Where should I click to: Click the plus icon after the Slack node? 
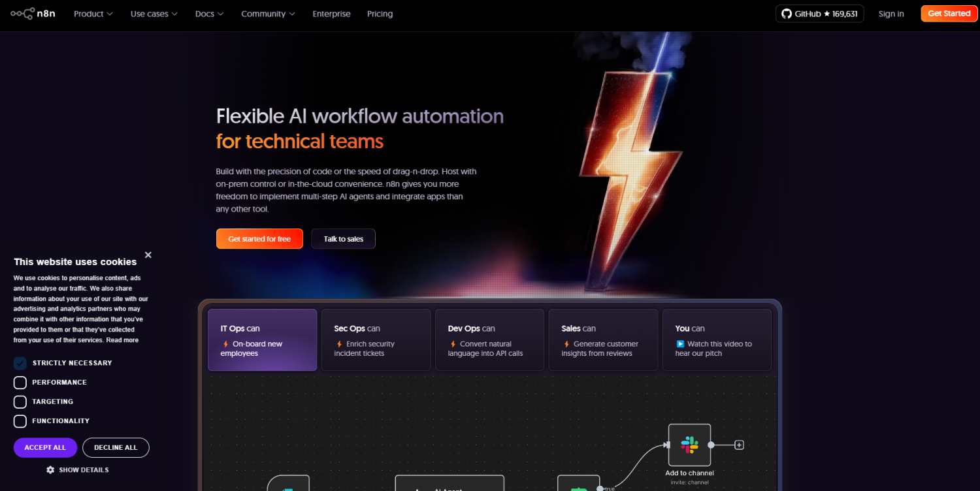point(739,445)
